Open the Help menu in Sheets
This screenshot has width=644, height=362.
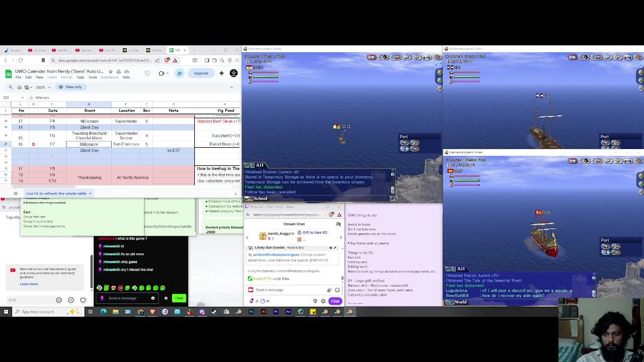click(x=126, y=77)
